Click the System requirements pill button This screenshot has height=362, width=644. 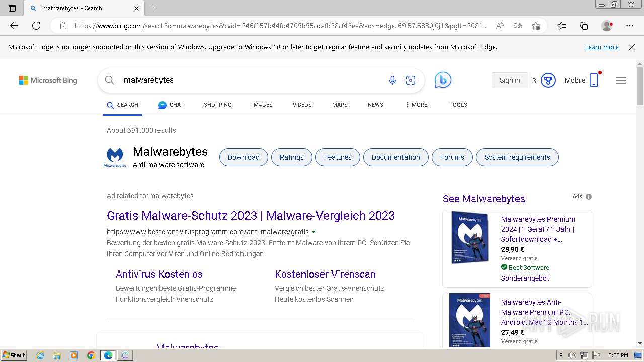[x=517, y=157]
